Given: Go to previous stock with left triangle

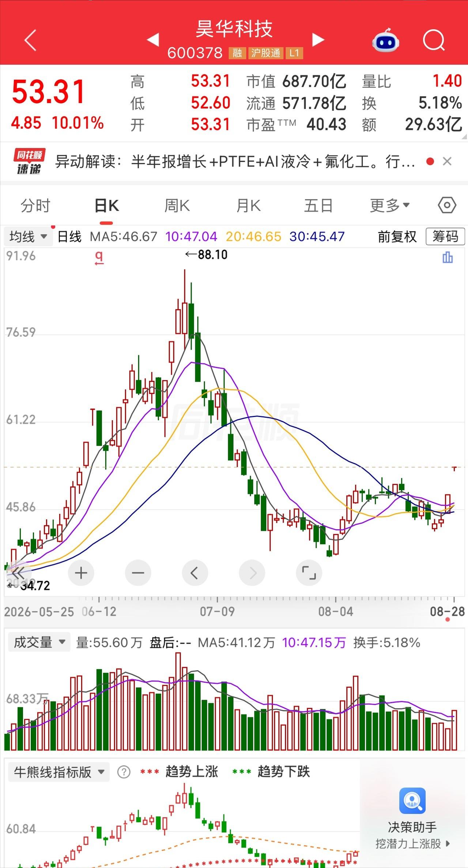Looking at the screenshot, I should tap(153, 40).
